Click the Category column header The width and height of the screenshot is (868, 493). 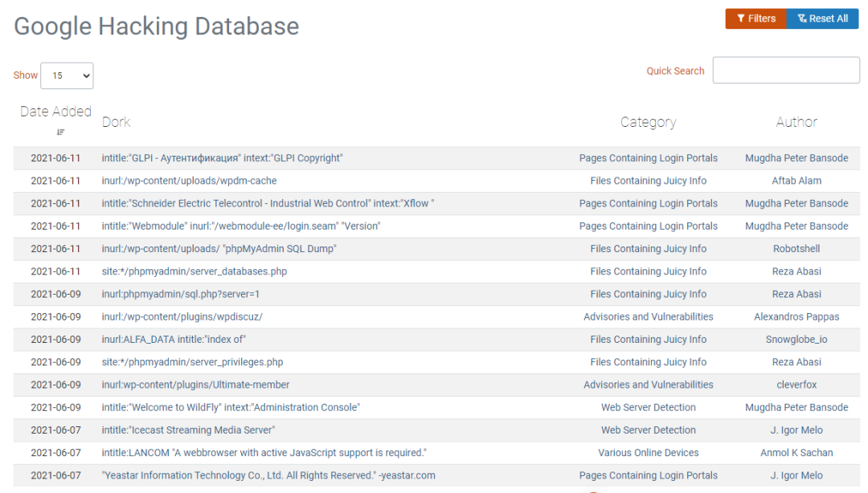coord(649,122)
